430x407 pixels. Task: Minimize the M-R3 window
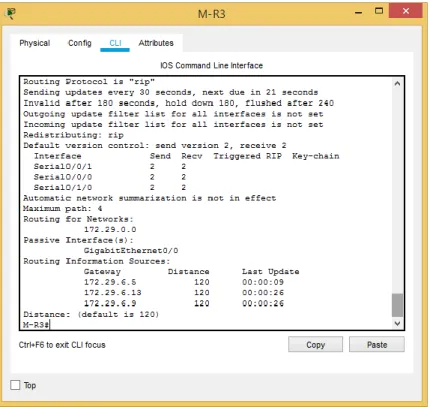pyautogui.click(x=359, y=12)
